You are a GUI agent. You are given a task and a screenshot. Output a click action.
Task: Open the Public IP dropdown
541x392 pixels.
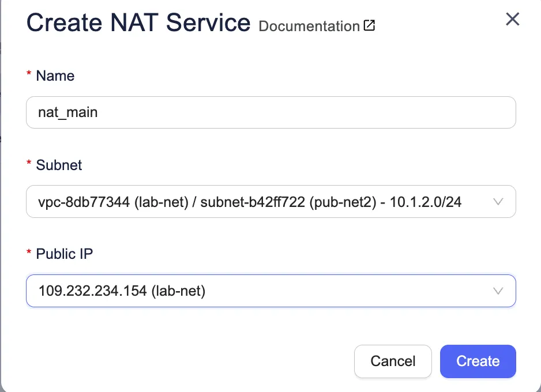click(270, 291)
